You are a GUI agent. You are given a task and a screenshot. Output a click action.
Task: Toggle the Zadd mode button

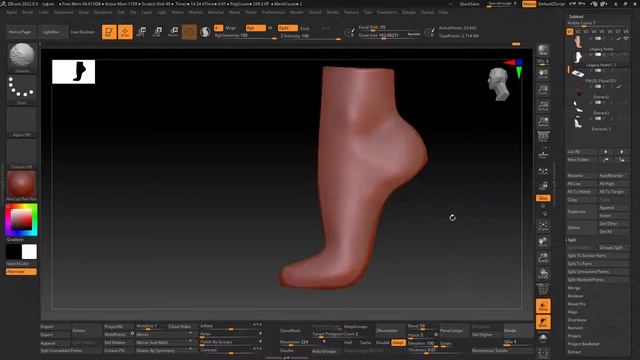tap(287, 28)
